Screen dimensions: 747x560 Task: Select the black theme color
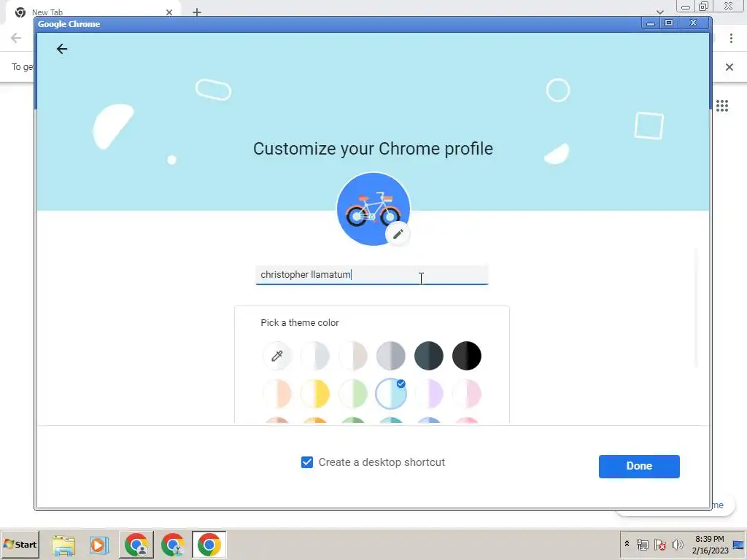(467, 356)
